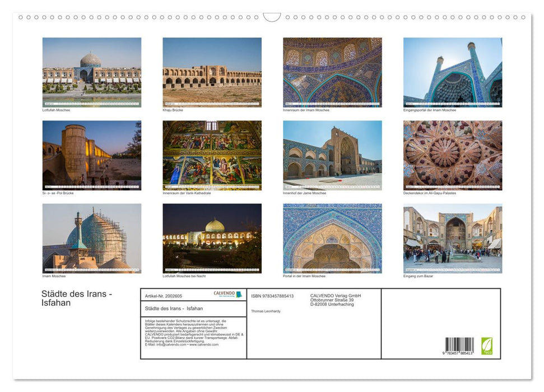Open the Imam Moschee scaffolding photo

point(91,238)
